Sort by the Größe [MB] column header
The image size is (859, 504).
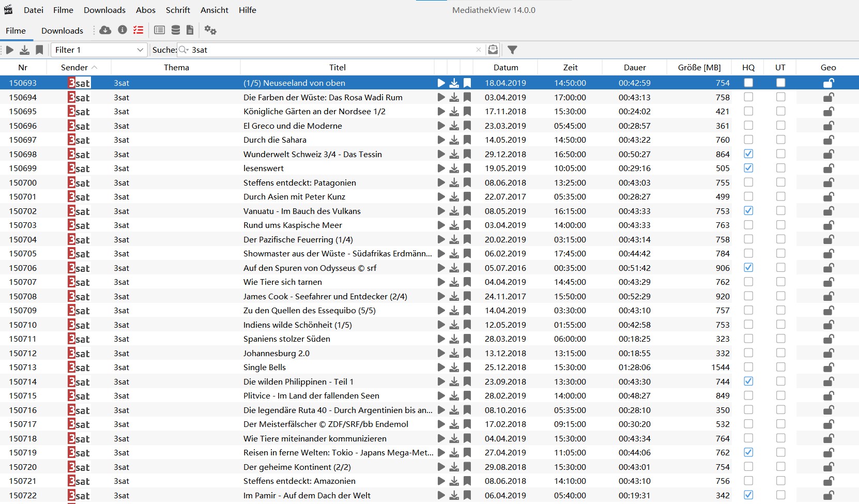tap(699, 67)
